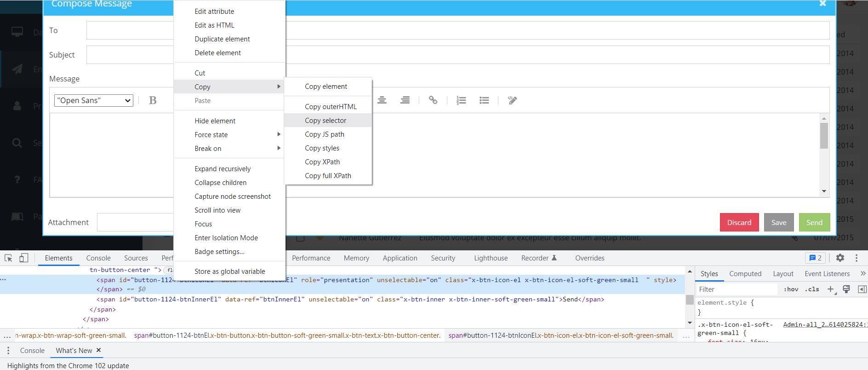This screenshot has width=868, height=370.
Task: Switch to the Sources tab
Action: coord(136,258)
